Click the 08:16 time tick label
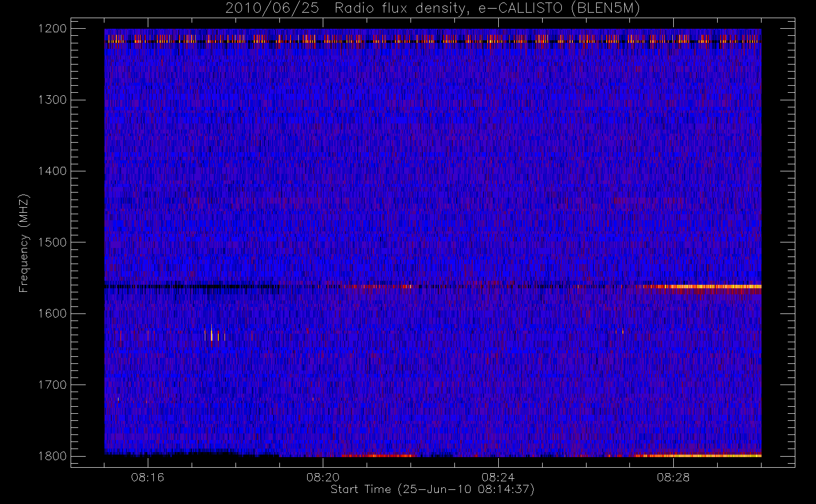 [x=148, y=477]
